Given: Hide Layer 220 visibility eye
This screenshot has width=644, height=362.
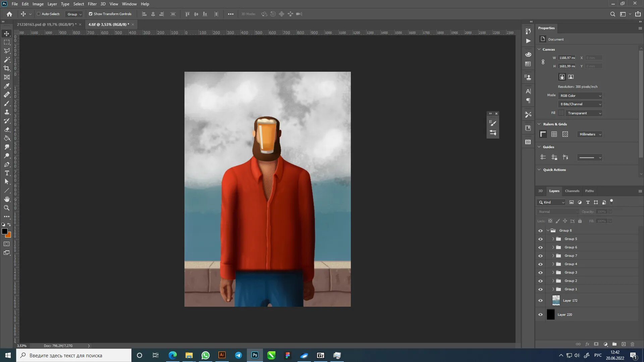Looking at the screenshot, I should [x=540, y=315].
